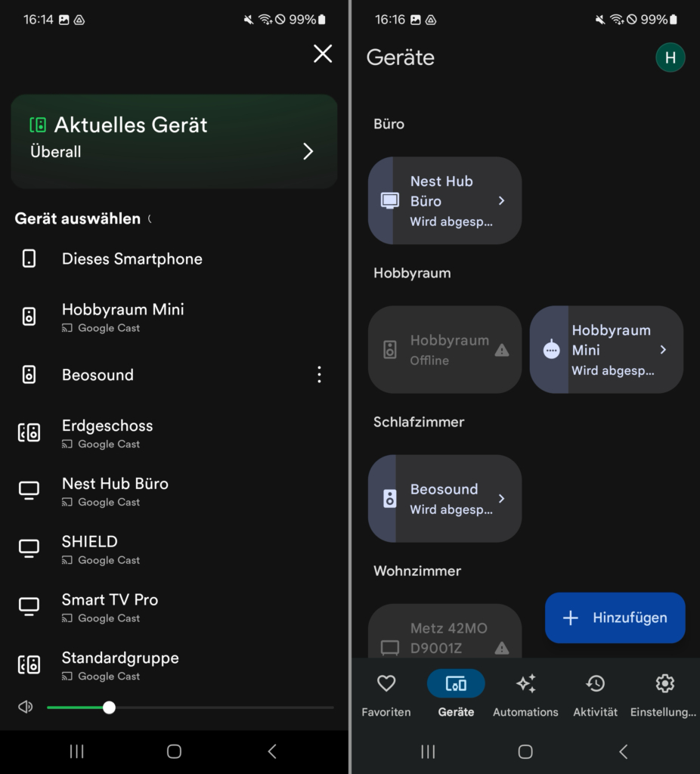Open Nest Hub Büro tile chevron
The height and width of the screenshot is (774, 700).
click(501, 201)
